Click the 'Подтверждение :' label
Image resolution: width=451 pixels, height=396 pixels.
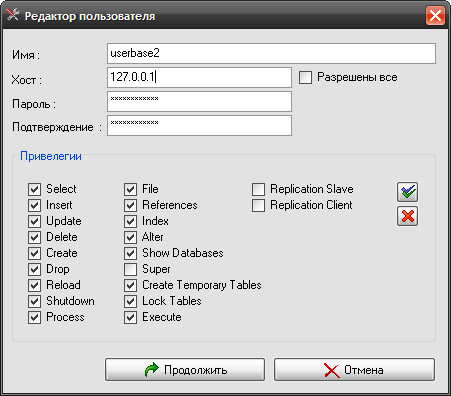coord(57,127)
